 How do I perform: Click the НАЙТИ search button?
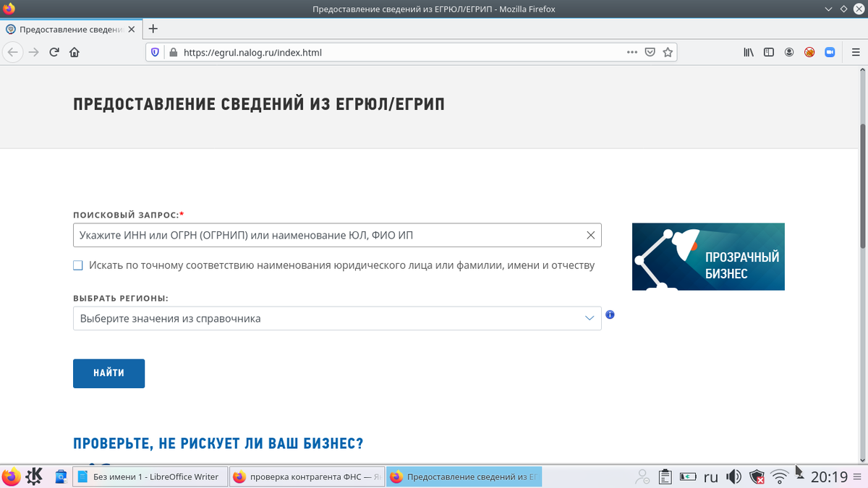tap(109, 373)
